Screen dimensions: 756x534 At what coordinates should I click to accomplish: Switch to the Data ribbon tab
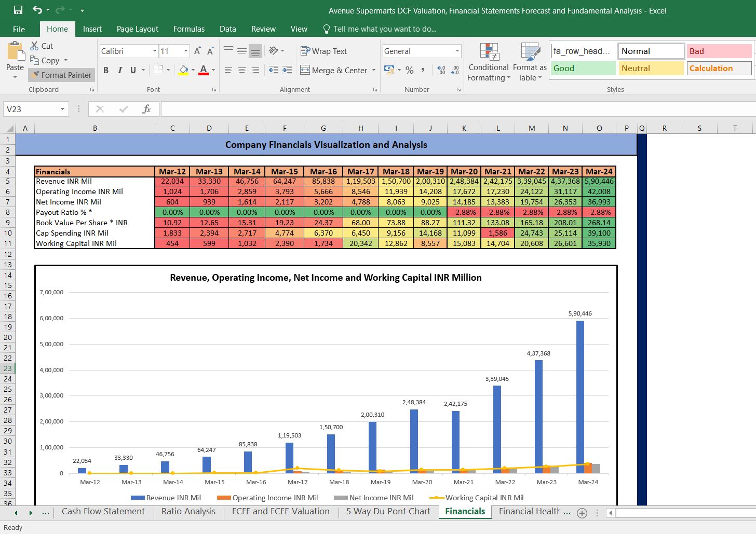[228, 29]
